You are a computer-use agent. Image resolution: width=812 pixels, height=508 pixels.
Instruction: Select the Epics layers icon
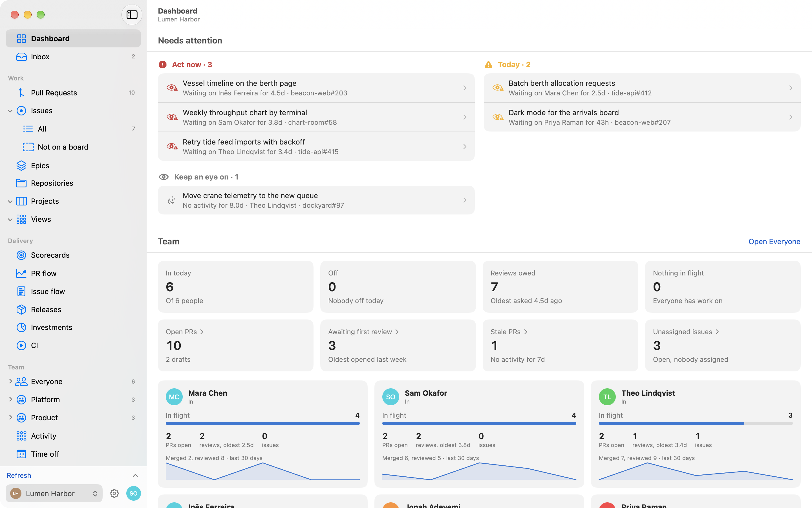(21, 166)
